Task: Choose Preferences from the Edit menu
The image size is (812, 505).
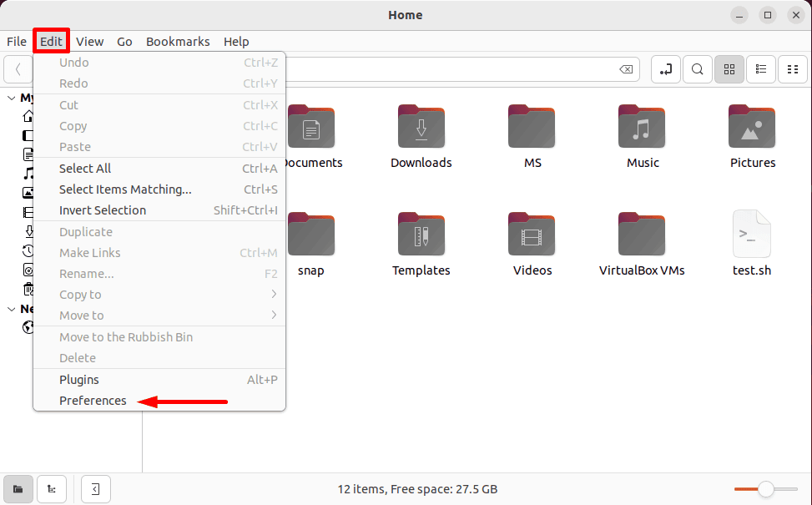Action: pyautogui.click(x=93, y=401)
